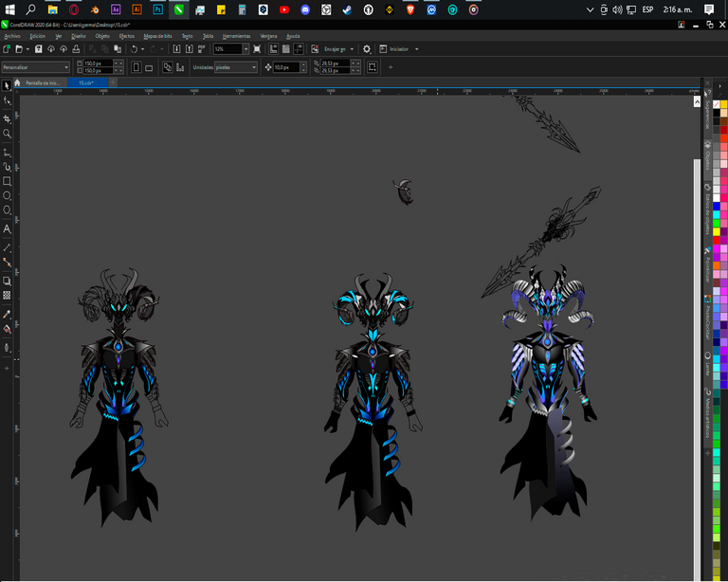This screenshot has width=728, height=582.
Task: Toggle Show grid button
Action: (286, 48)
